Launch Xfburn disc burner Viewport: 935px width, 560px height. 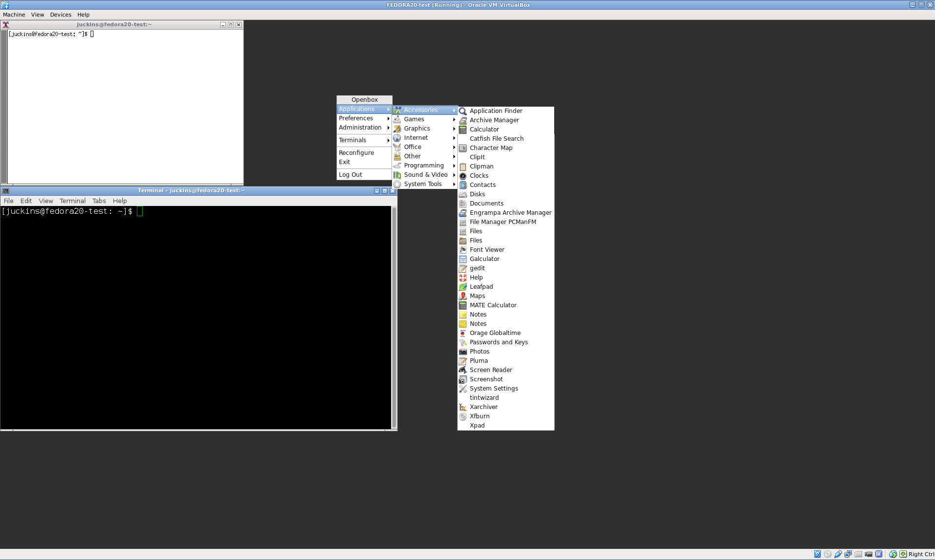pyautogui.click(x=480, y=416)
